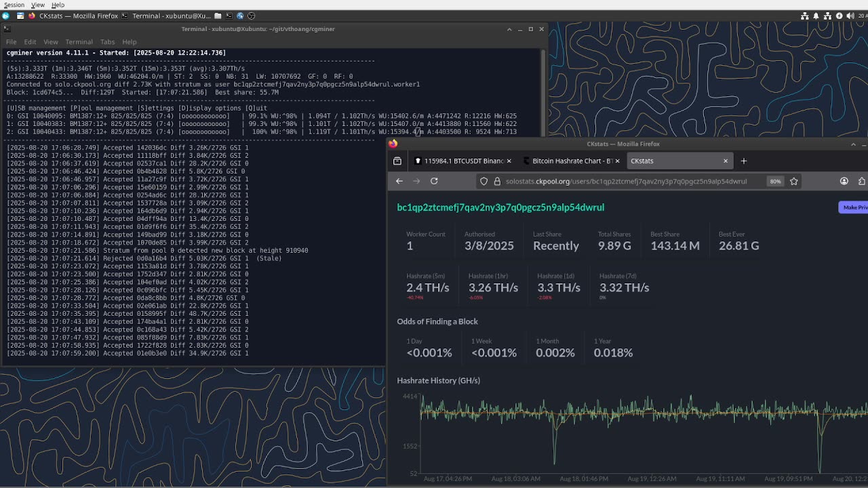Open the first network tray icon
The image size is (868, 488).
[805, 16]
